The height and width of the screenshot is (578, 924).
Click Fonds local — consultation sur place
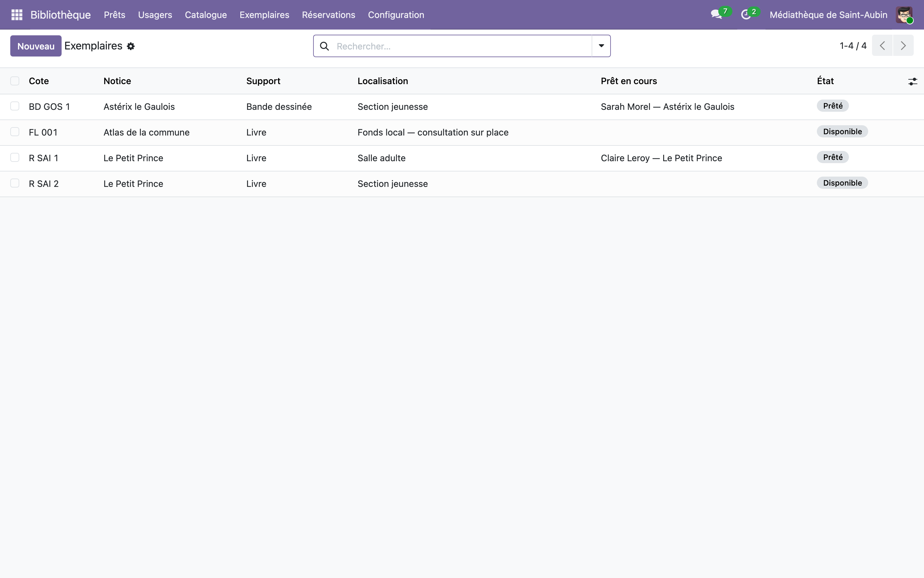(433, 132)
